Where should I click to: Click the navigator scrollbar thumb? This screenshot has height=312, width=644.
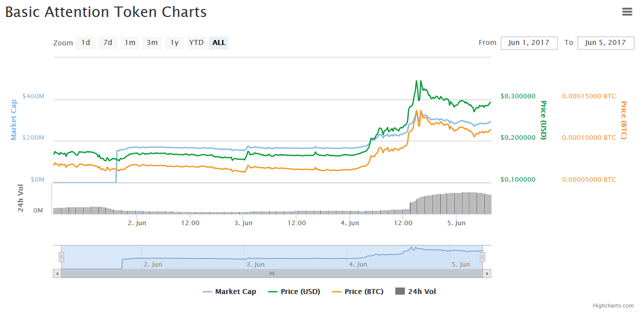[x=272, y=274]
